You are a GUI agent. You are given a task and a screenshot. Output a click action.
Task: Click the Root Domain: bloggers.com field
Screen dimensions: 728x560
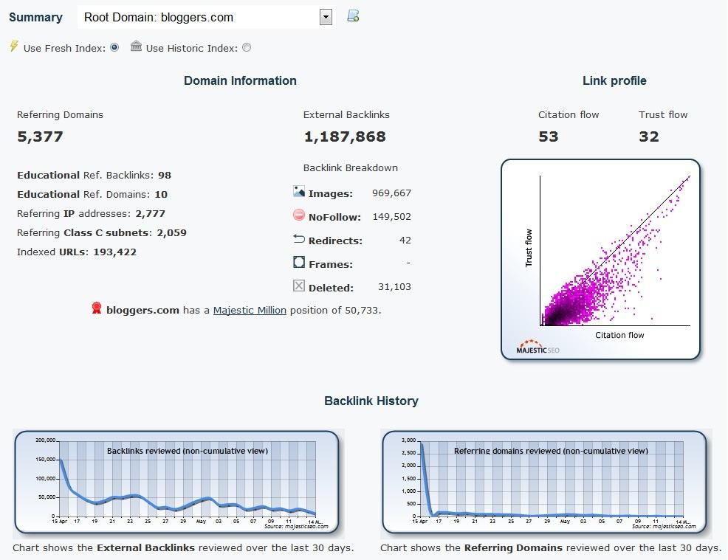point(205,17)
